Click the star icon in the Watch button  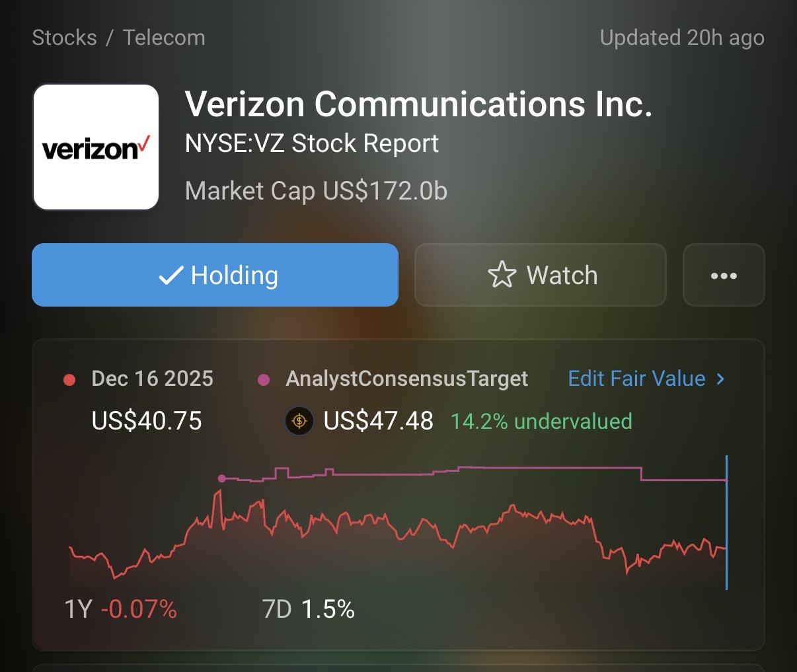[502, 275]
